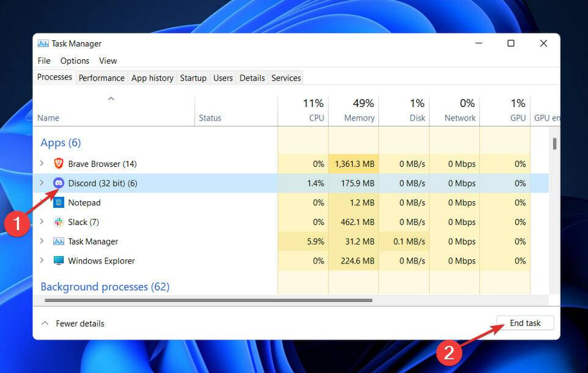The image size is (588, 373).
Task: Click the Task Manager title bar icon
Action: [43, 43]
